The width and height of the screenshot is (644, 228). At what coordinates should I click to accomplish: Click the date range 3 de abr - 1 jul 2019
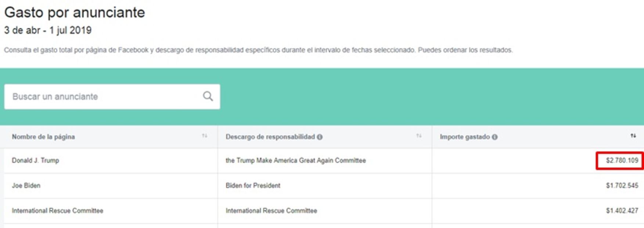pos(48,30)
